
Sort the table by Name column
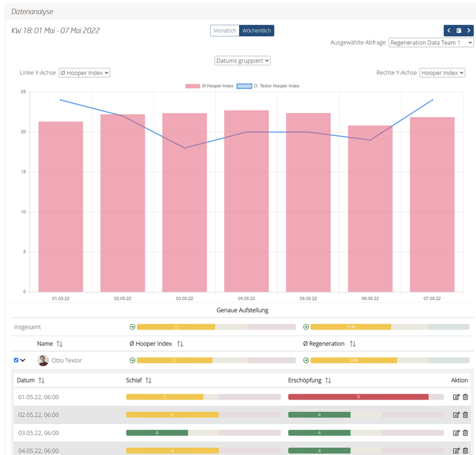point(59,344)
